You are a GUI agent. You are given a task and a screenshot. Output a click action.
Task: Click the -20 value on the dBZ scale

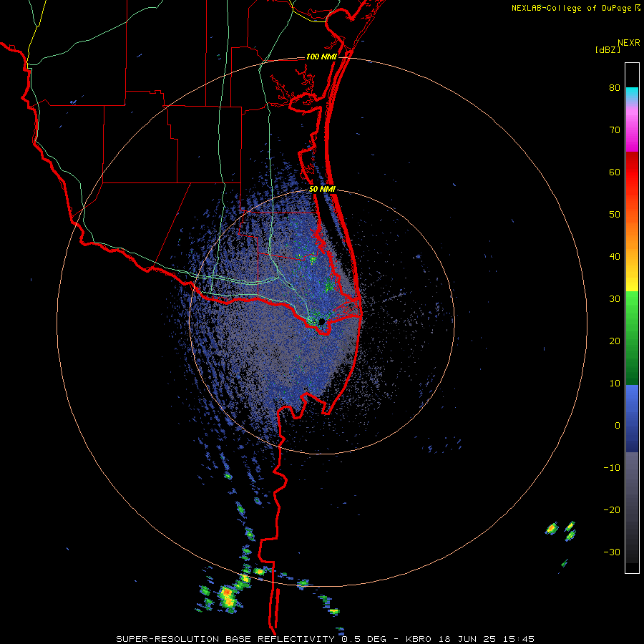click(612, 510)
